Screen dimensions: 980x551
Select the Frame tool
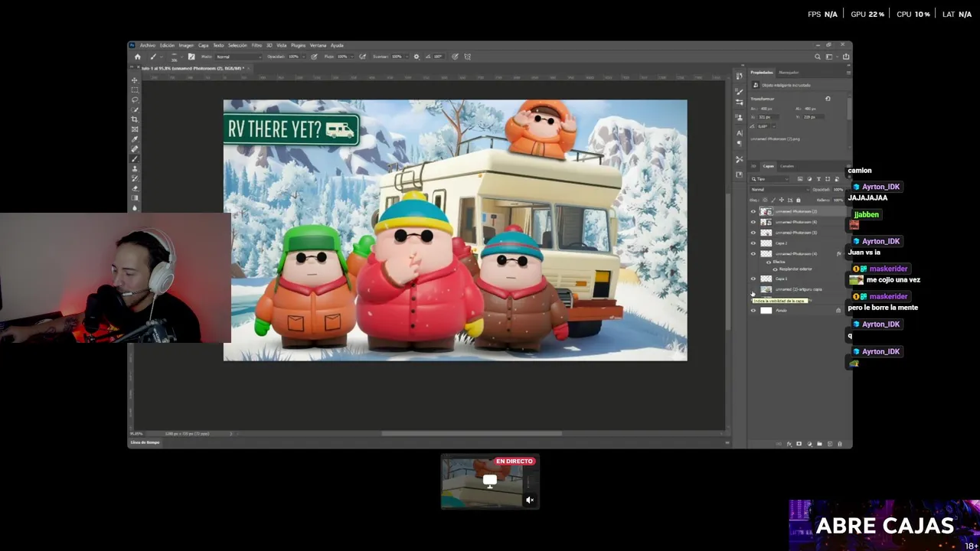click(135, 129)
